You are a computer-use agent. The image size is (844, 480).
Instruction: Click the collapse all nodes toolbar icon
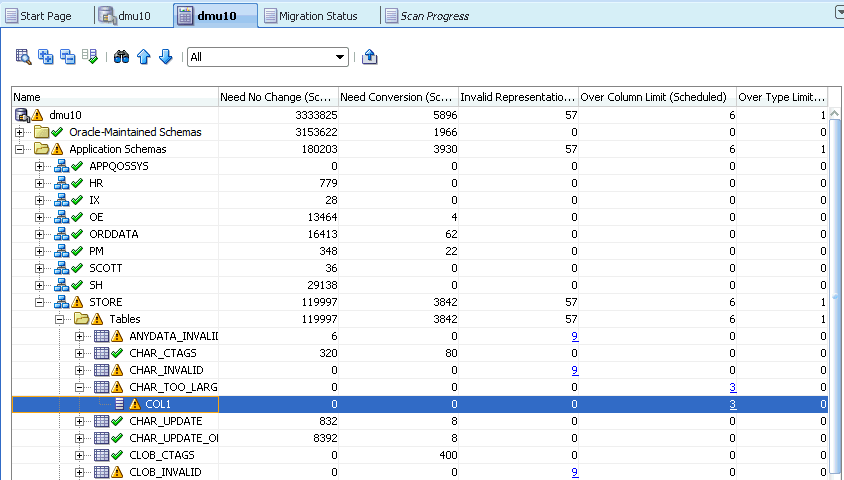coord(67,57)
